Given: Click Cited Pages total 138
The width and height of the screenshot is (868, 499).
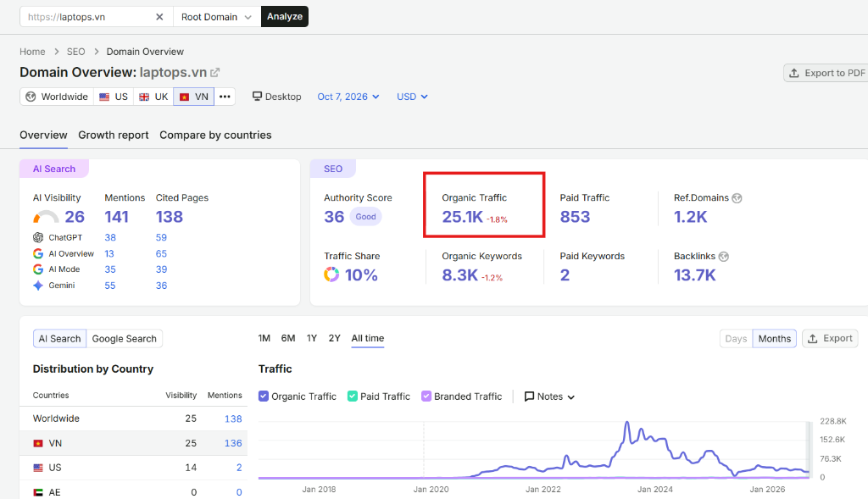Looking at the screenshot, I should tap(169, 217).
